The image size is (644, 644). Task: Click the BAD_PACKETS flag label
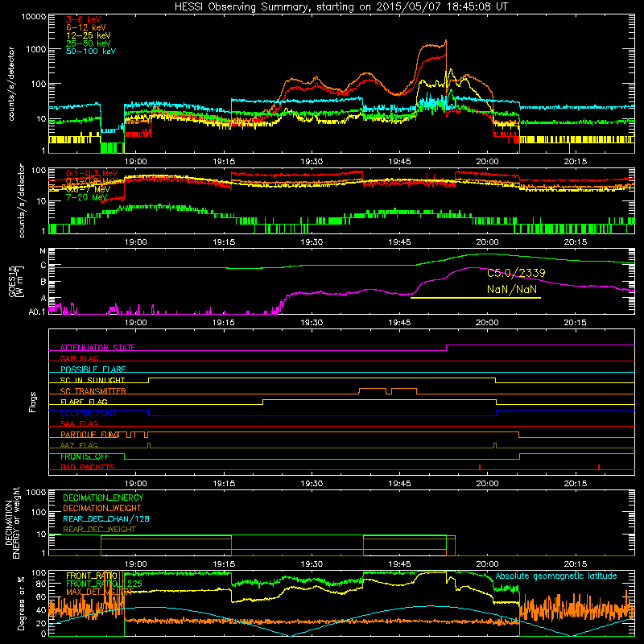click(88, 467)
